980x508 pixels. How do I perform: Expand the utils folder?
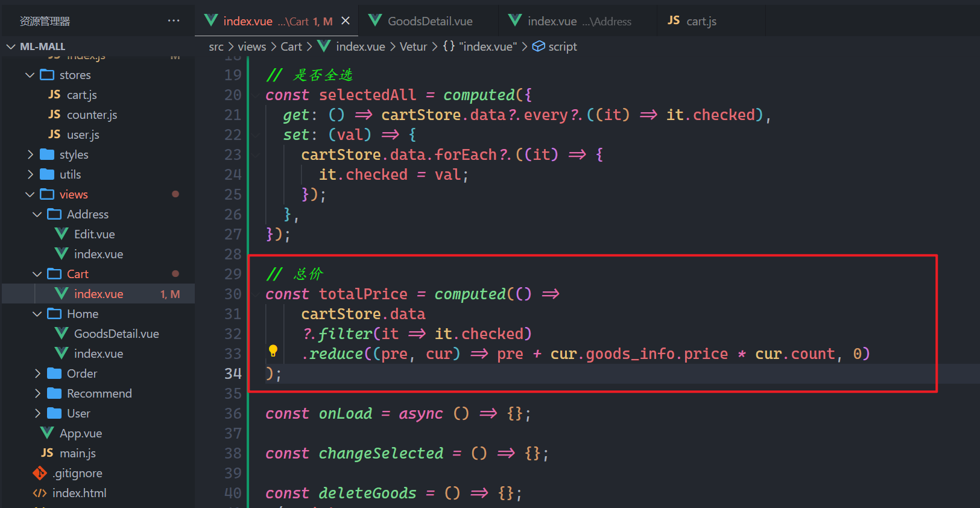30,174
